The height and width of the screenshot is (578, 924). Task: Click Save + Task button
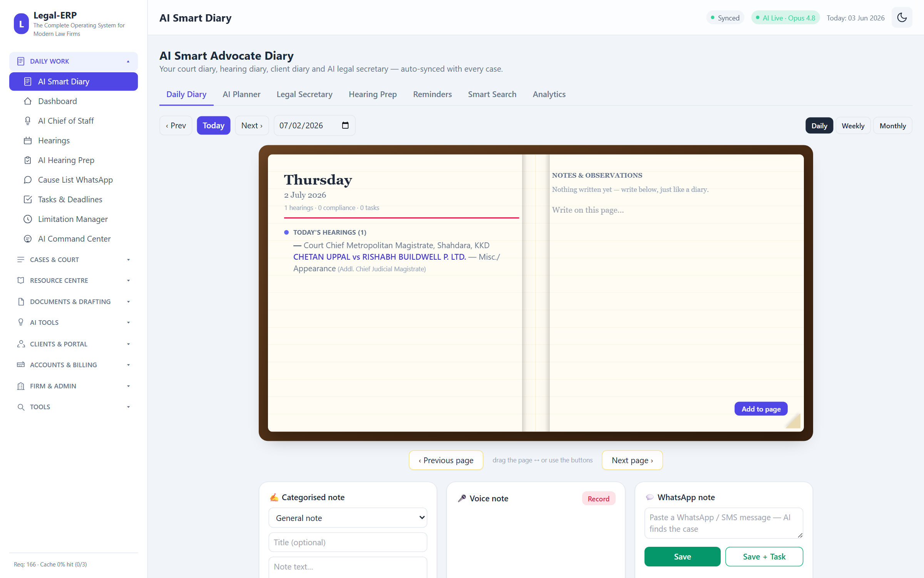764,556
